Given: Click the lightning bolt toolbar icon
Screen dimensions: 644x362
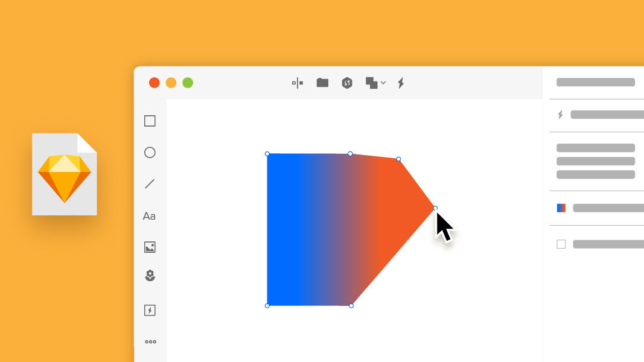Looking at the screenshot, I should click(x=401, y=83).
